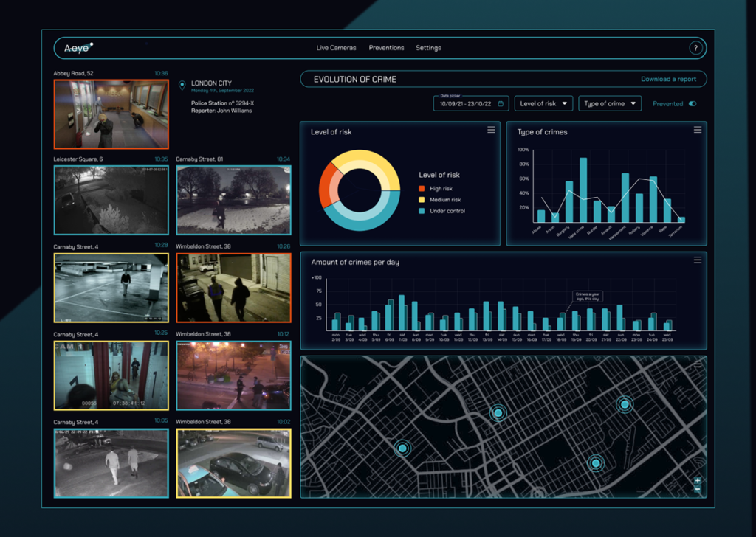The image size is (756, 537).
Task: Click the location pin beside London City
Action: coord(182,86)
